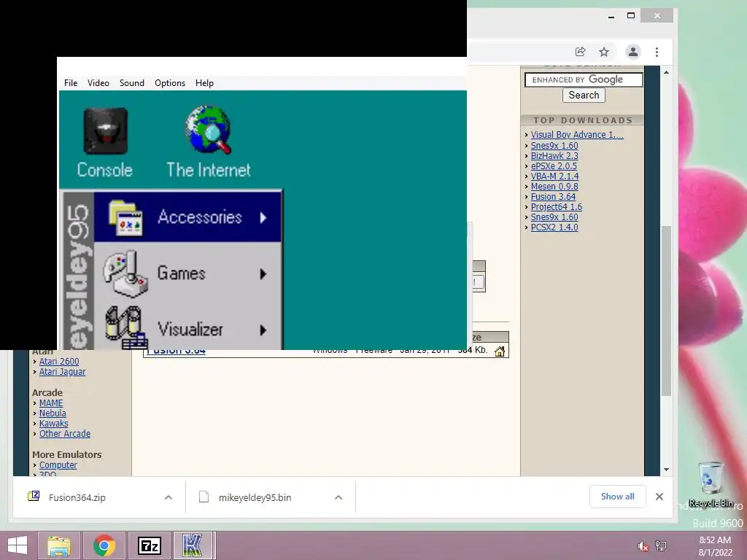
Task: Open the PCSX2 1.4.0 link
Action: coord(554,227)
